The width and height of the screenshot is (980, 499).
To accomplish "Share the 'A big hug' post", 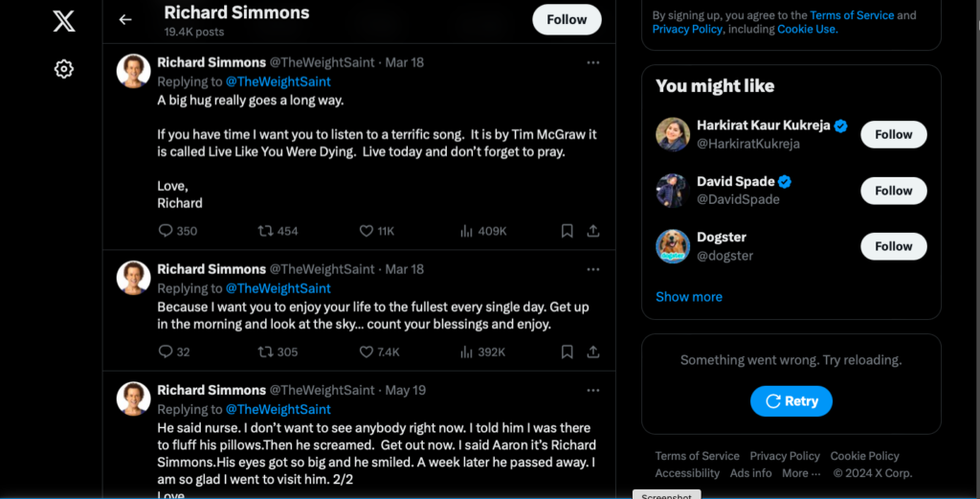I will pos(593,231).
